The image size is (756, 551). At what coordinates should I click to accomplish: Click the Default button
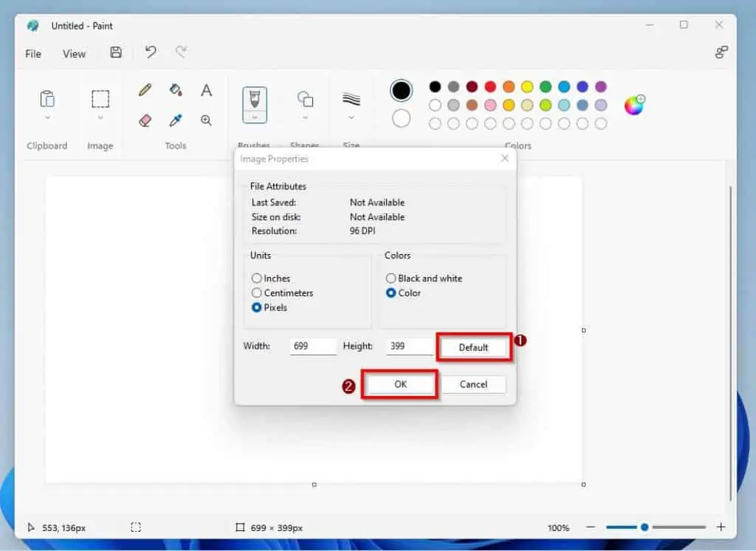[x=473, y=346]
